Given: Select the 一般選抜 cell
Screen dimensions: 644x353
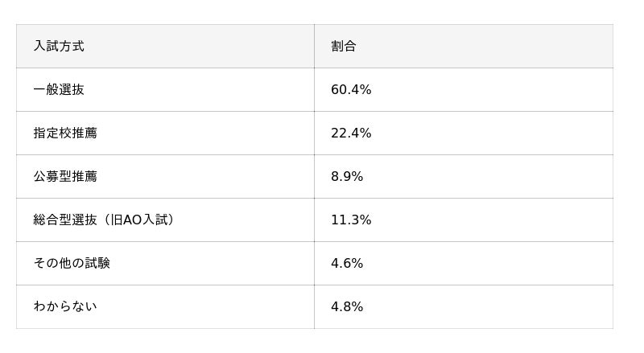Looking at the screenshot, I should [59, 90].
